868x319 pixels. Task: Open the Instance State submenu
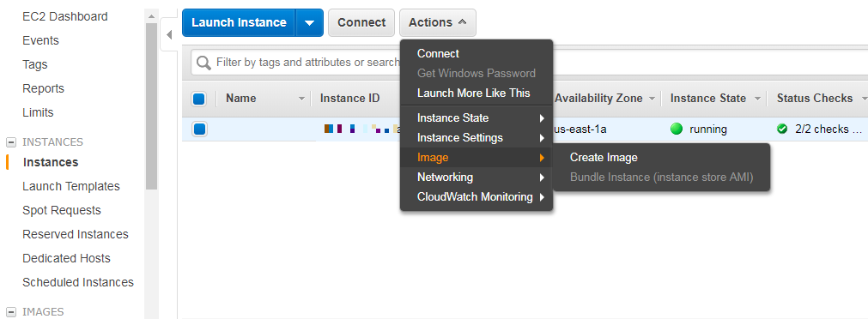click(x=476, y=117)
